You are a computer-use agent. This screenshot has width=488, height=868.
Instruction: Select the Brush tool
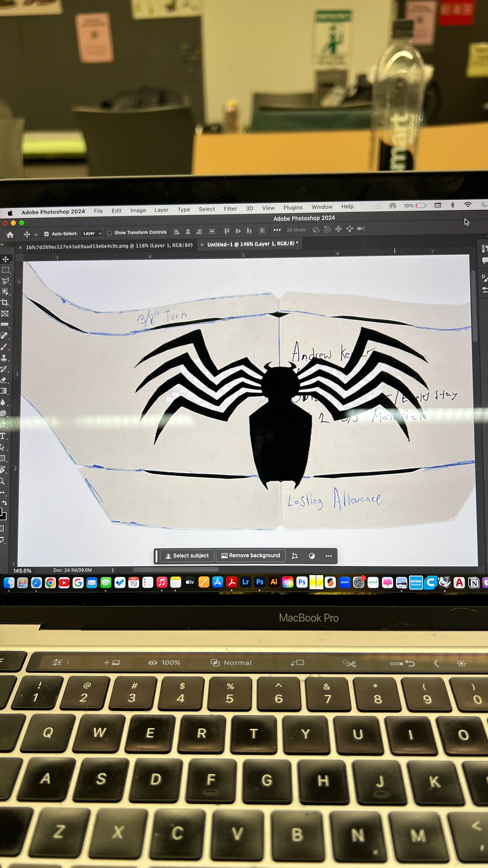4,347
